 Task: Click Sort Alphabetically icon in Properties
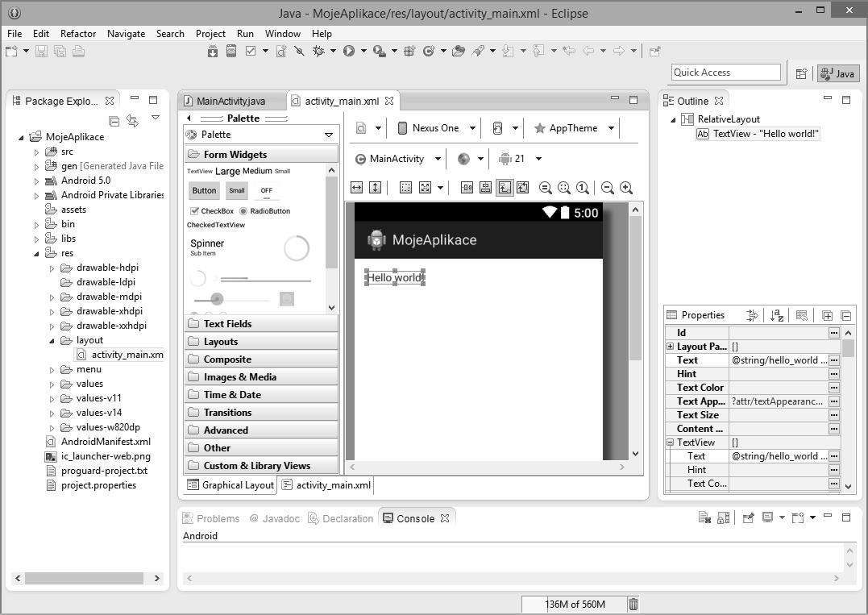(x=777, y=315)
